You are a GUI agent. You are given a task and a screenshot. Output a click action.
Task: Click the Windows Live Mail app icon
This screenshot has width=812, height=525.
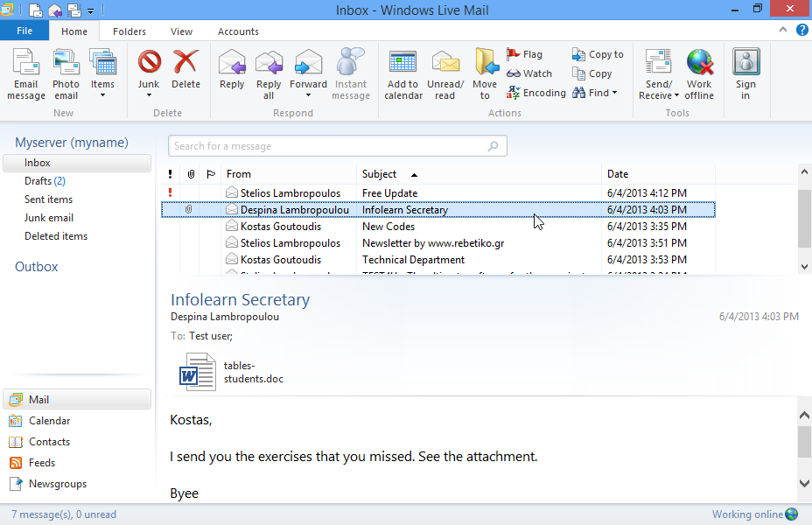tap(7, 10)
